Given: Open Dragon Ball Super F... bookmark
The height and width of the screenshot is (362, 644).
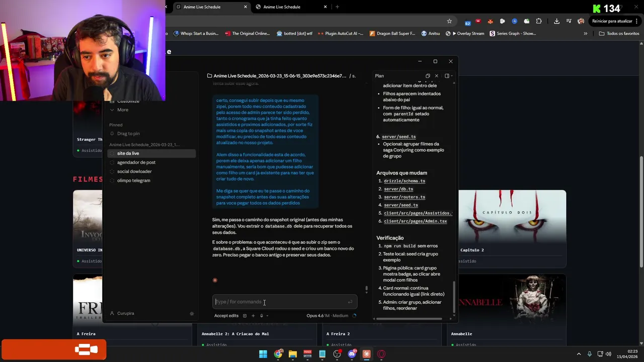Looking at the screenshot, I should pos(392,34).
